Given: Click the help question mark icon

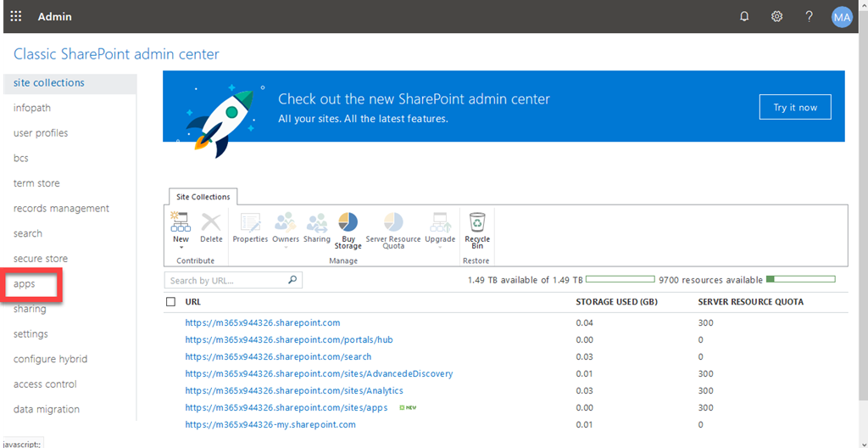Looking at the screenshot, I should 809,16.
